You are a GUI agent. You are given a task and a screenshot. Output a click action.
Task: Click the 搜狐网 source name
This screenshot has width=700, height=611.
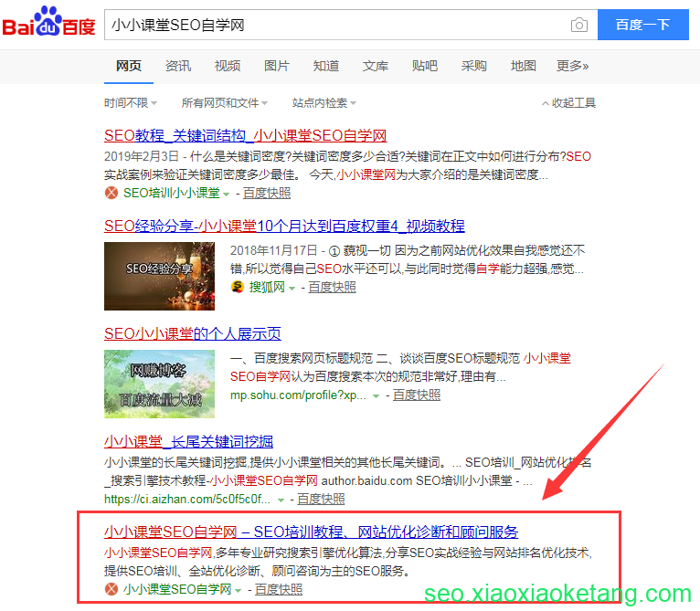tap(267, 288)
